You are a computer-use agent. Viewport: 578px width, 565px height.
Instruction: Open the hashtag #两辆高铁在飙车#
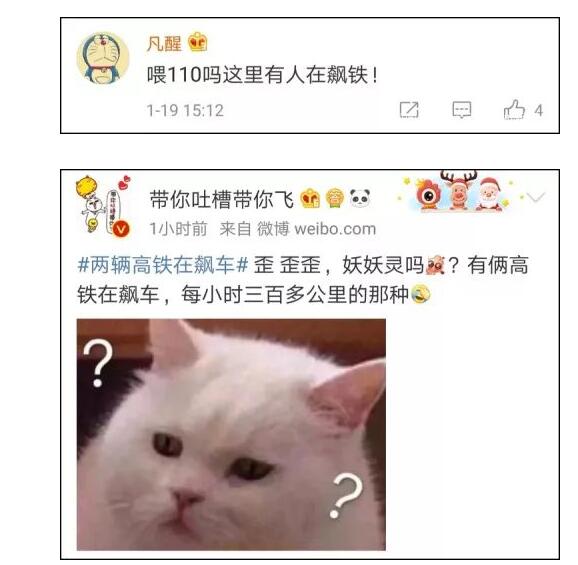[163, 265]
